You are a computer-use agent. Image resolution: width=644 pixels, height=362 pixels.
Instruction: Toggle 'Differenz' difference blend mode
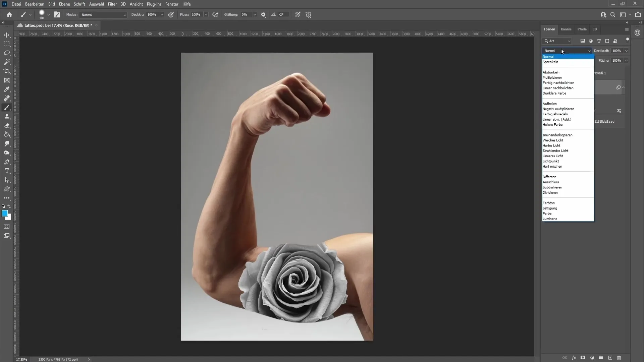(550, 176)
